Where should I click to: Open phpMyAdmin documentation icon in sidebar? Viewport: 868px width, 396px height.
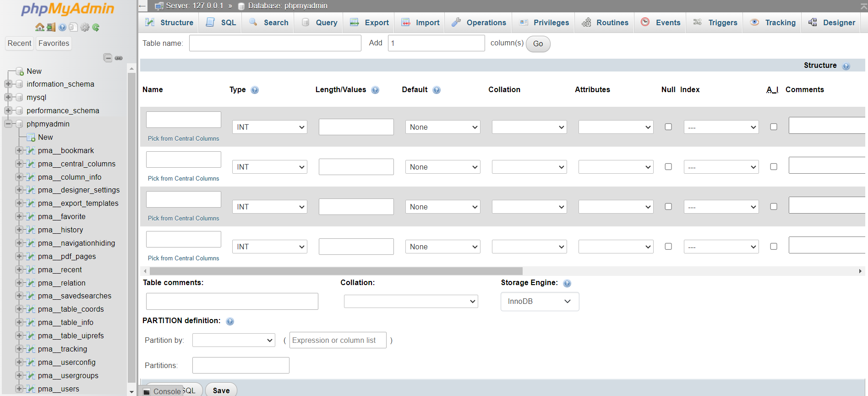coord(62,27)
